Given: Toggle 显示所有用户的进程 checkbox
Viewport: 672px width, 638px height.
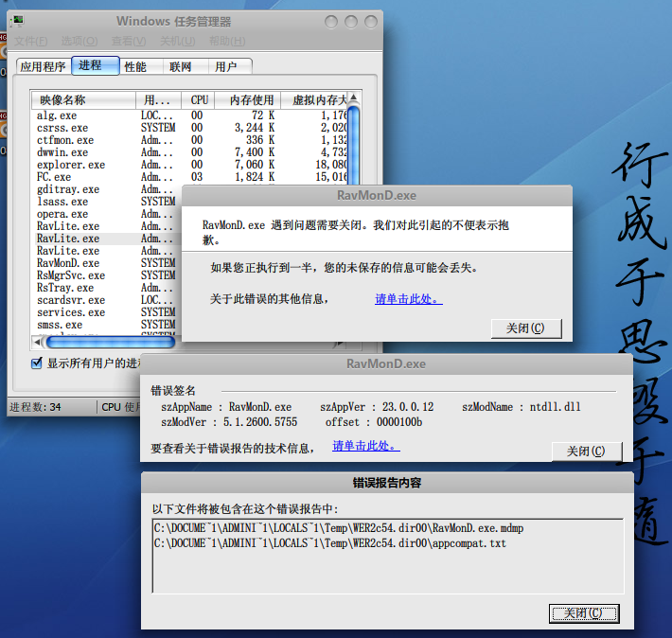Looking at the screenshot, I should tap(37, 363).
